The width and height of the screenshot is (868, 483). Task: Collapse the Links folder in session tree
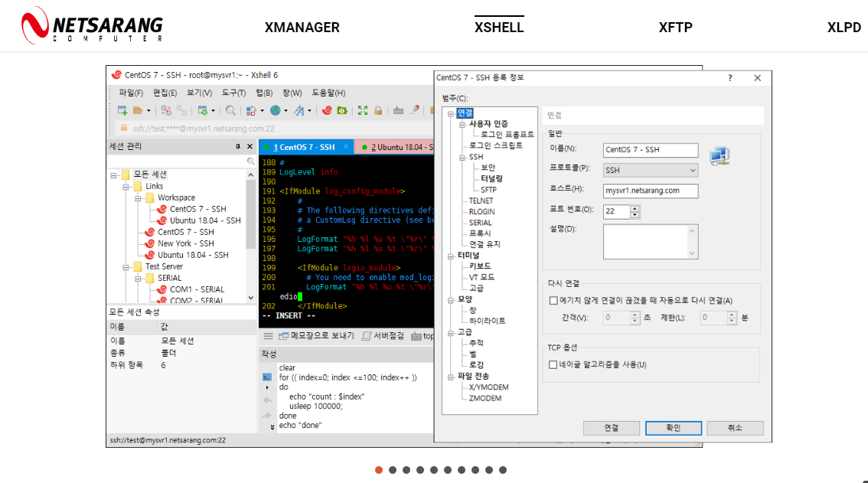(126, 188)
